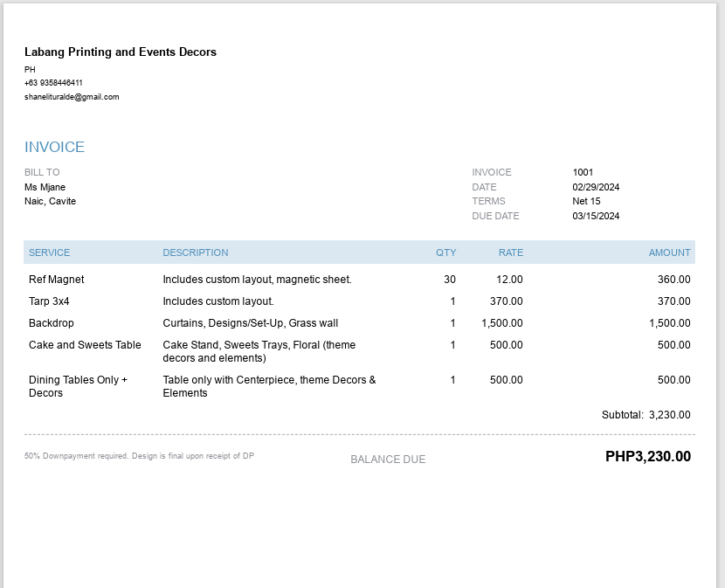Click invoice number 1001
The width and height of the screenshot is (725, 588).
(x=583, y=172)
